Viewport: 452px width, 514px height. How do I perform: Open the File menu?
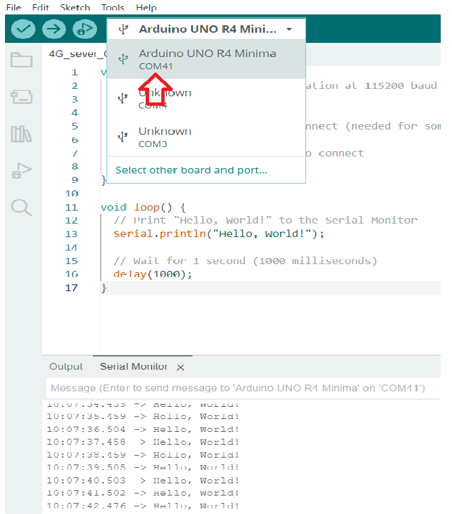(13, 7)
